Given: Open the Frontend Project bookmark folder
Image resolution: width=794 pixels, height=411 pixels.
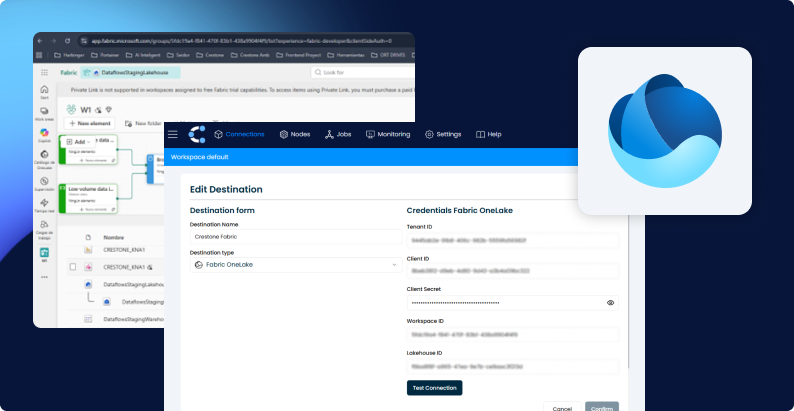Looking at the screenshot, I should pyautogui.click(x=298, y=55).
